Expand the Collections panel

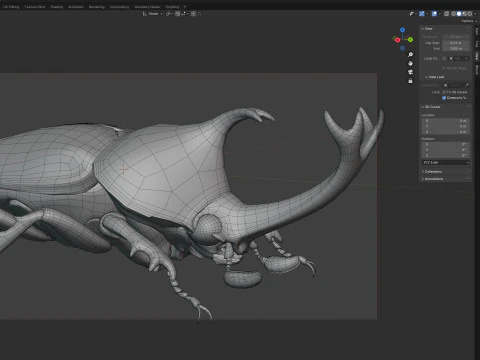tap(432, 171)
